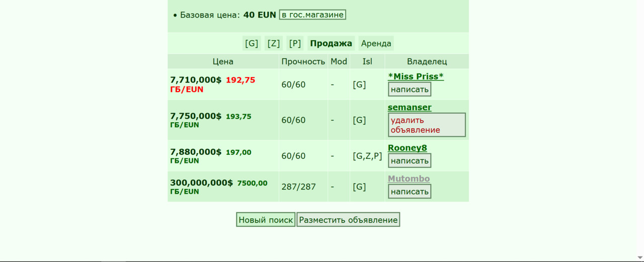Switch to the [P] island filter

coord(295,43)
